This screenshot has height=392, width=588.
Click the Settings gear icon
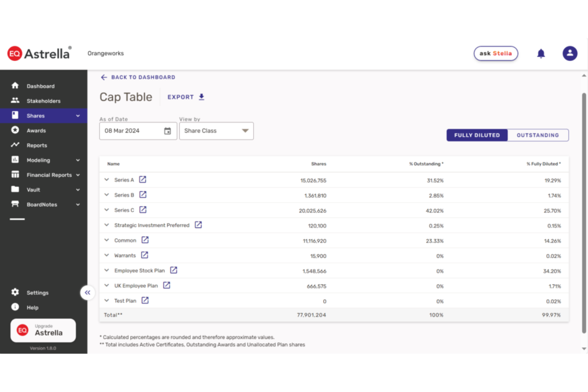(x=15, y=292)
